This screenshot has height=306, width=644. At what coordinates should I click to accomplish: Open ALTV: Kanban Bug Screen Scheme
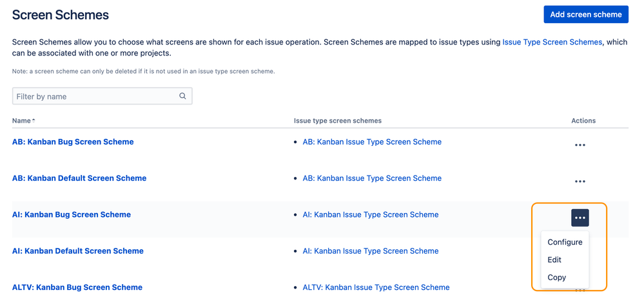77,287
